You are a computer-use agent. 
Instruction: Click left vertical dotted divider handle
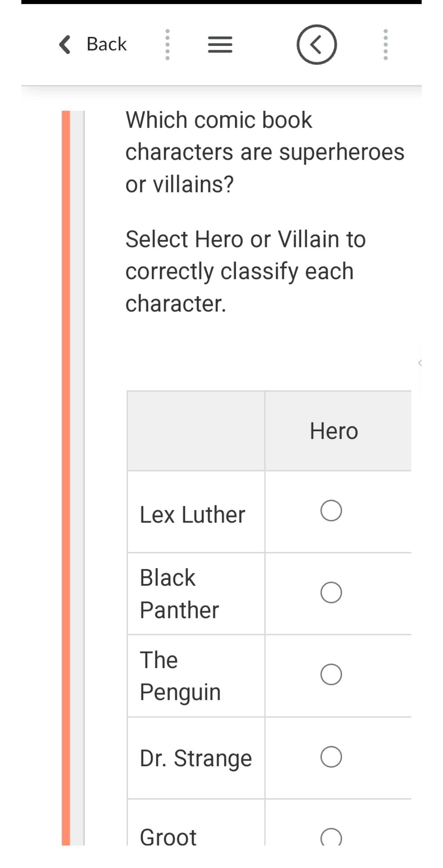click(167, 44)
